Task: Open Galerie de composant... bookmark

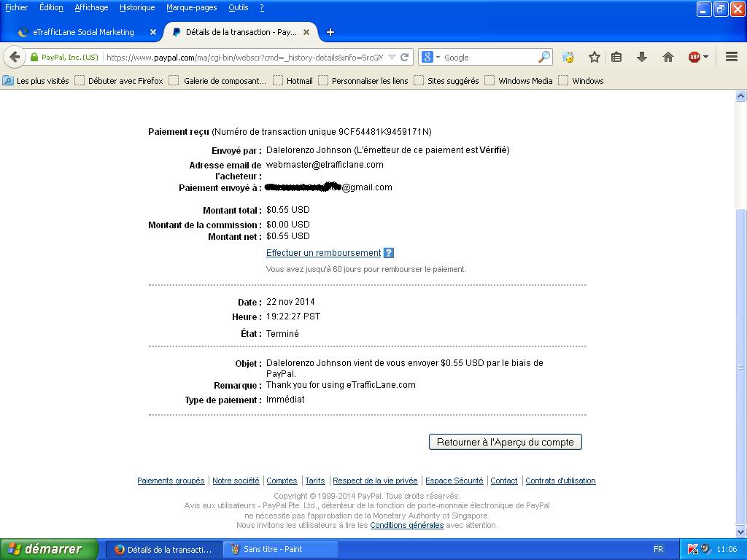Action: pyautogui.click(x=217, y=80)
